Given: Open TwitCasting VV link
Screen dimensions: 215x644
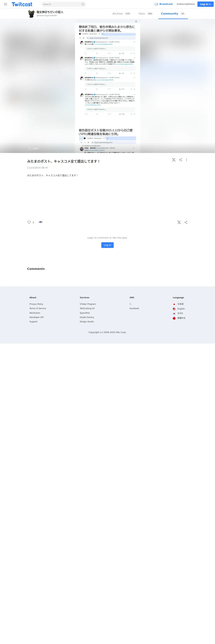Looking at the screenshot, I should pos(87,308).
